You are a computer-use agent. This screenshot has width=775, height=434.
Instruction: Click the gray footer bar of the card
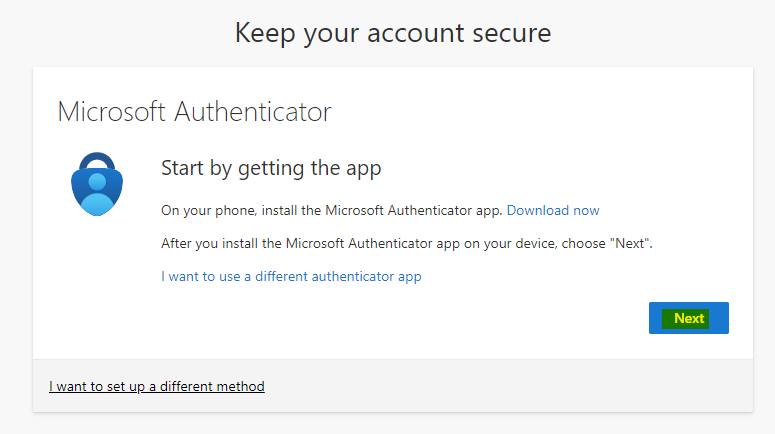[x=393, y=386]
